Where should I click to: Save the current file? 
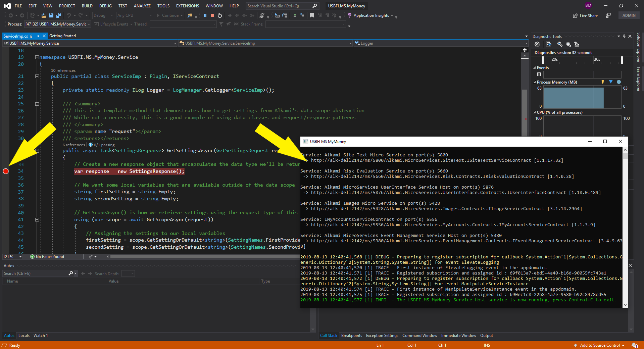tap(51, 15)
